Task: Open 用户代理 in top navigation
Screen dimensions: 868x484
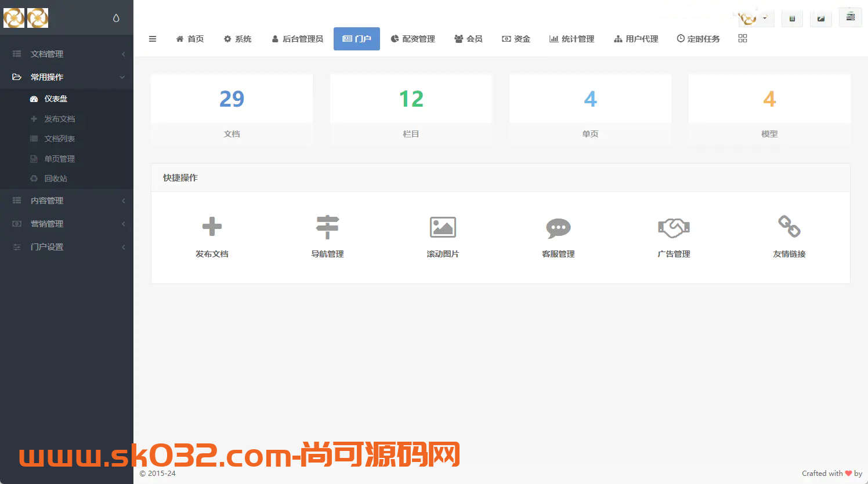Action: coord(636,39)
